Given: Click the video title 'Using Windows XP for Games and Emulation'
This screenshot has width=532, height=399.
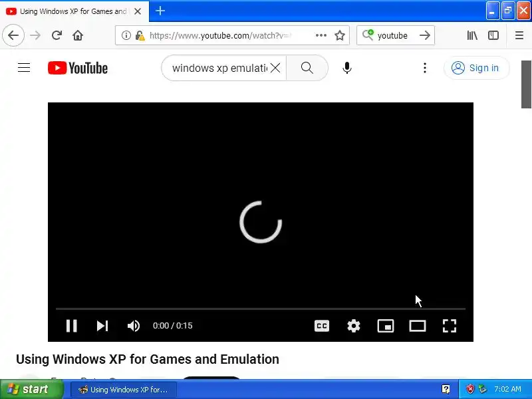Looking at the screenshot, I should tap(148, 359).
